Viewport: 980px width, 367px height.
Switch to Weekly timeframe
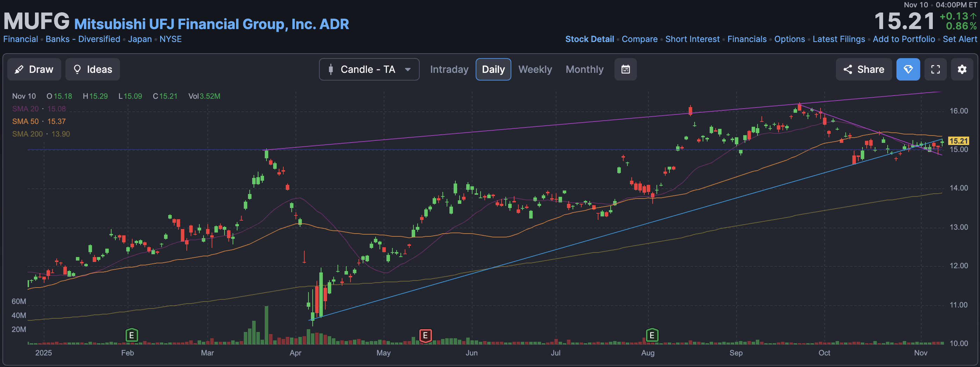(x=535, y=69)
